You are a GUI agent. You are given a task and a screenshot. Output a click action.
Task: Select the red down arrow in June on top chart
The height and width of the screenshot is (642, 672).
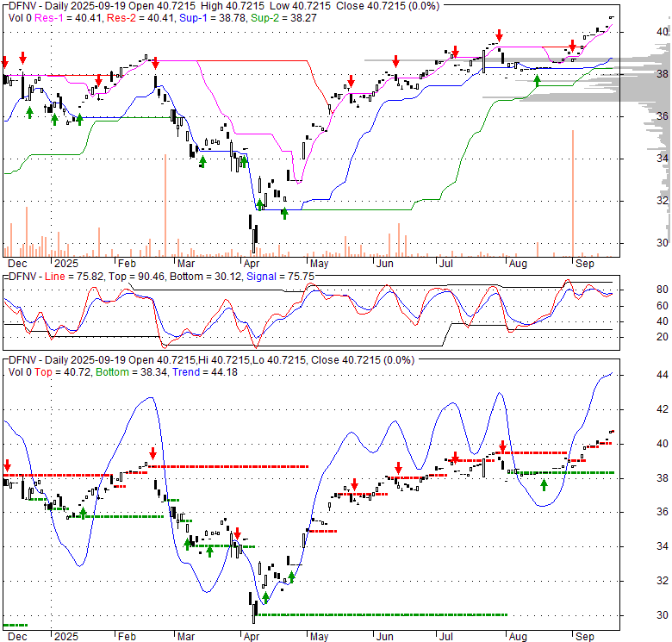point(395,61)
